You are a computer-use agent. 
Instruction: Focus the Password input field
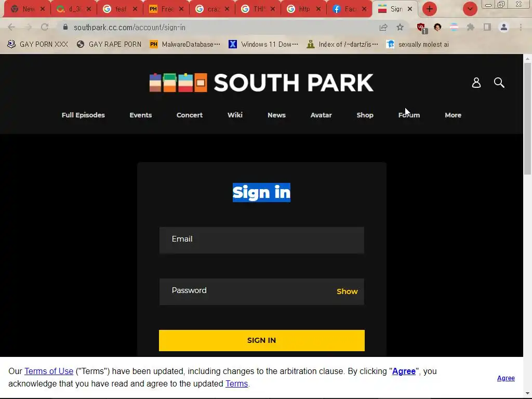click(262, 291)
